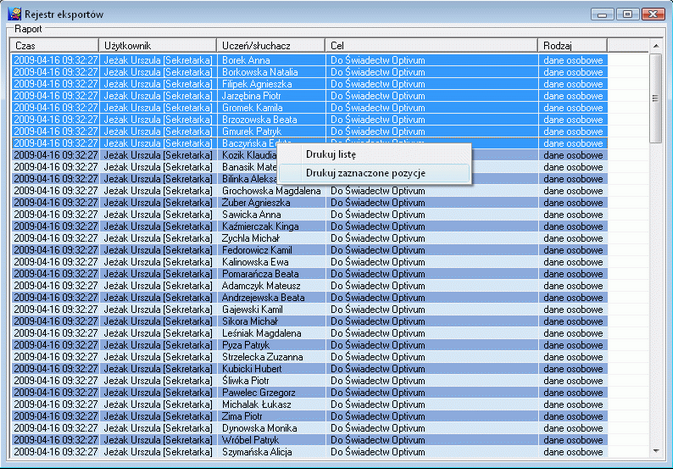Select the row for 'Filipek Agnieszka'
Viewport: 673px width, 469px height.
(x=309, y=84)
